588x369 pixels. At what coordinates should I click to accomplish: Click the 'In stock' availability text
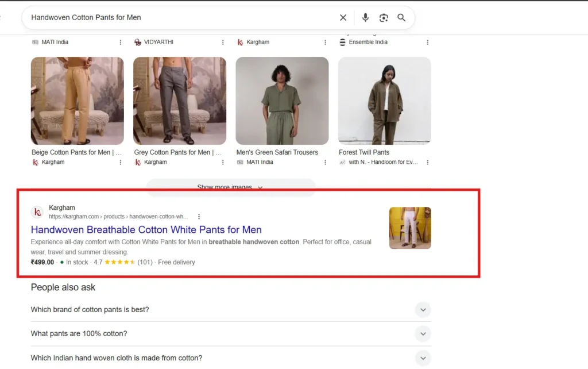coord(77,263)
